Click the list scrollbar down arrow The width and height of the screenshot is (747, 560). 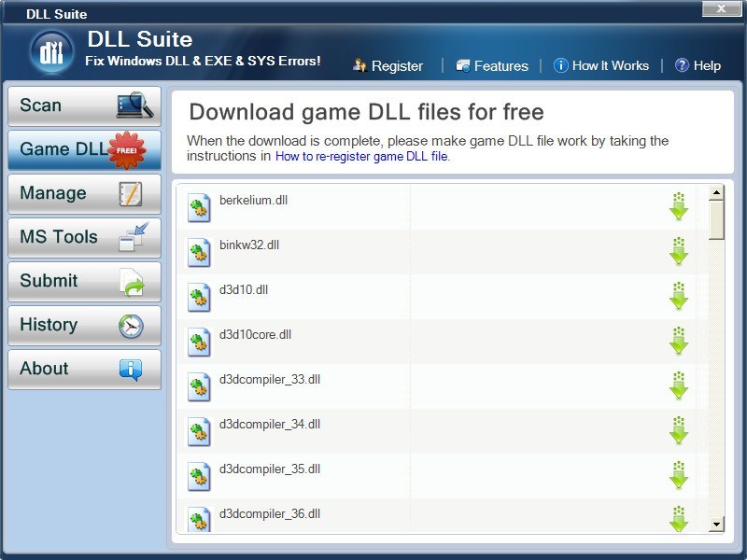716,525
